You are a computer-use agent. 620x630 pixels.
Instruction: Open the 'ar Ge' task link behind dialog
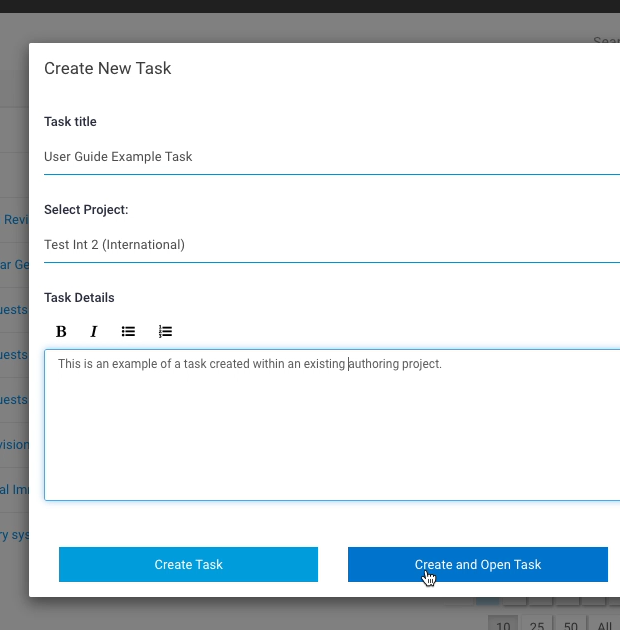pos(14,265)
